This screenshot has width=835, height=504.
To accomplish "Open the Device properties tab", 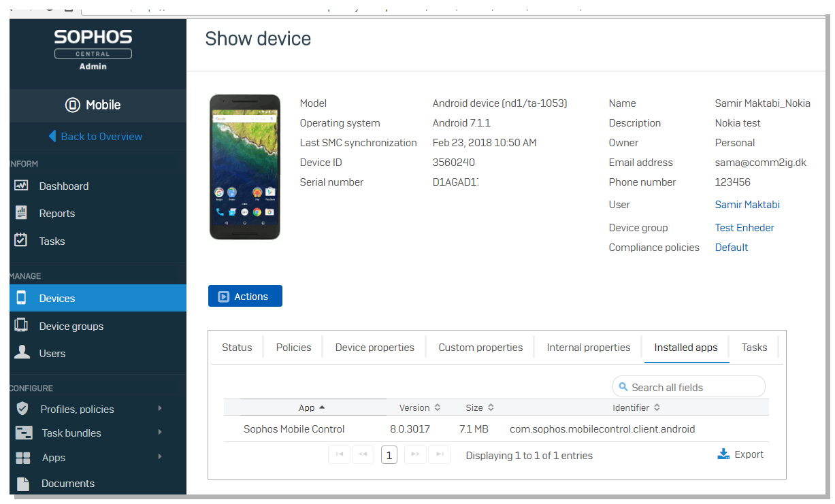I will (x=375, y=348).
